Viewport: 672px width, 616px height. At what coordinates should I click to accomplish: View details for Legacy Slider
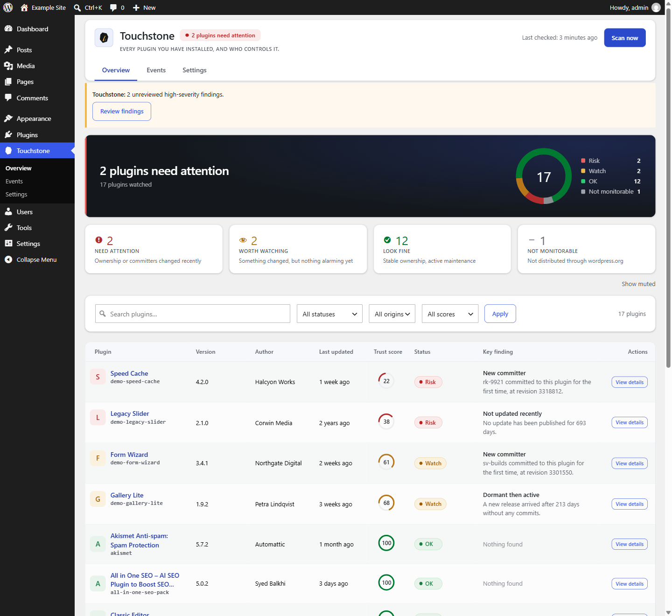[630, 422]
